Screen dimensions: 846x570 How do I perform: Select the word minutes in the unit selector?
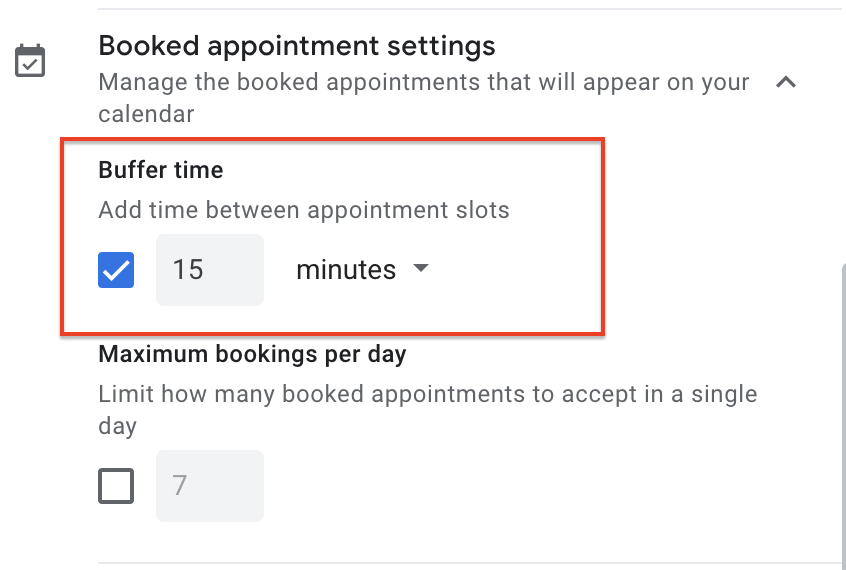point(346,270)
